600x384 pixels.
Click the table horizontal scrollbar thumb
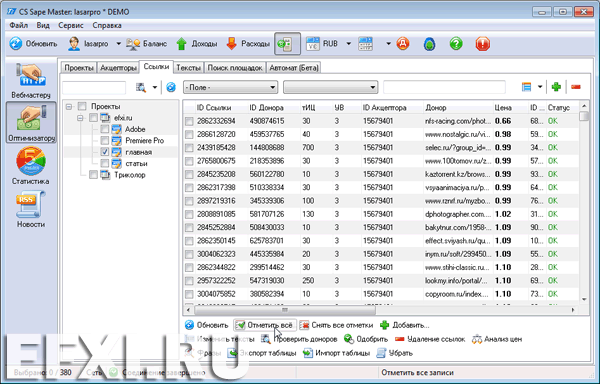click(285, 310)
